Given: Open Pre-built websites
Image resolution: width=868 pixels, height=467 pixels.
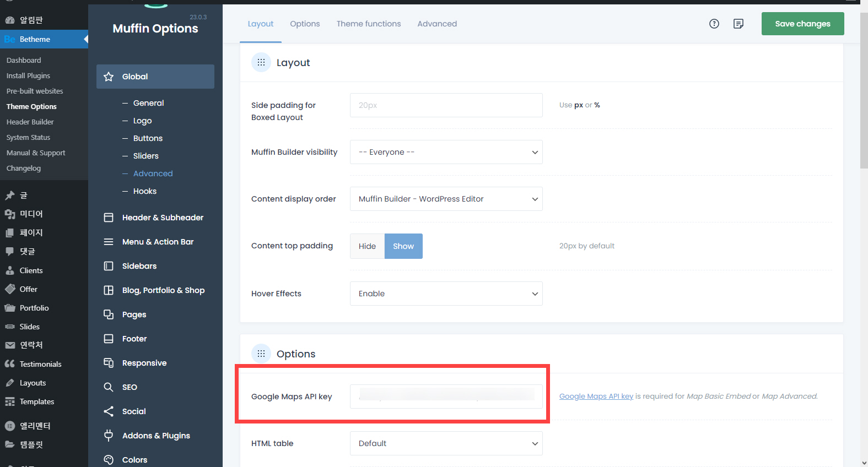Looking at the screenshot, I should (x=35, y=91).
